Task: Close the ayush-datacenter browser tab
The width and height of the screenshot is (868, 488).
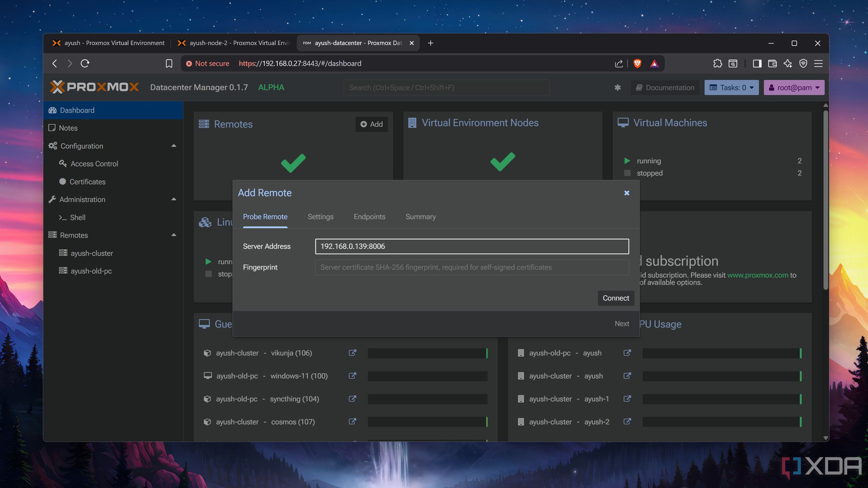Action: tap(411, 43)
